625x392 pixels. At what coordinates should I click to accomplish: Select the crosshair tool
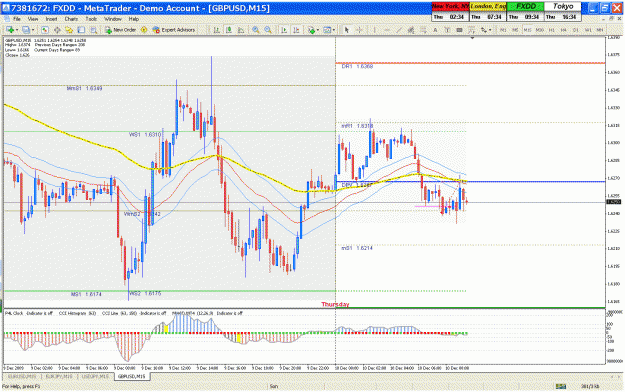[359, 30]
